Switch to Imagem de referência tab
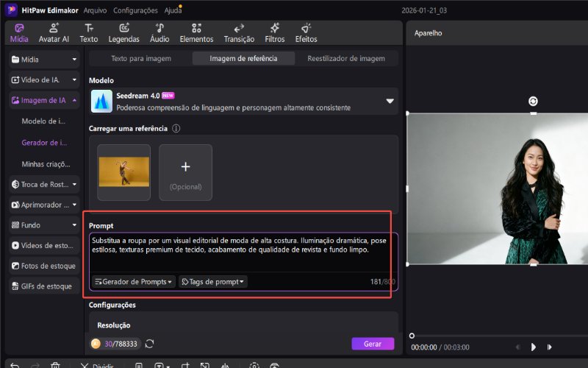This screenshot has height=368, width=588. (x=243, y=59)
